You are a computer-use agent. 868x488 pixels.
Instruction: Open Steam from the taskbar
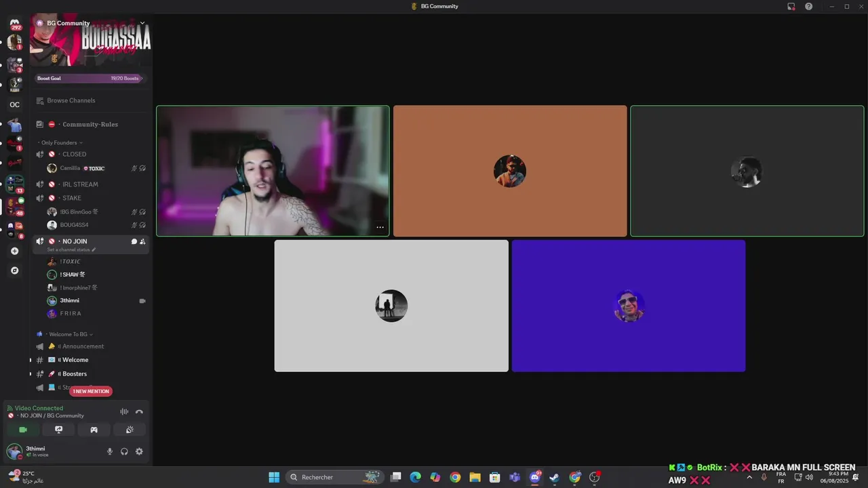click(x=554, y=477)
